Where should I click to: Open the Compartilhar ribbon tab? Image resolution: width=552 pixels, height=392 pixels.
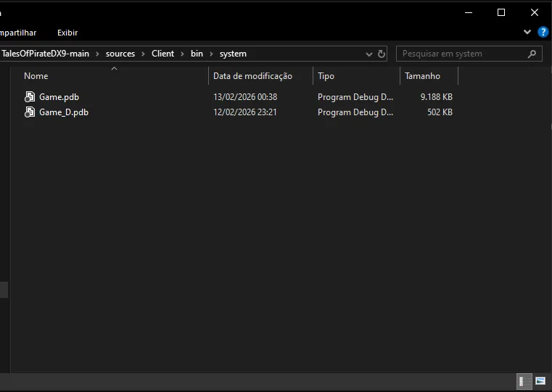(x=17, y=33)
